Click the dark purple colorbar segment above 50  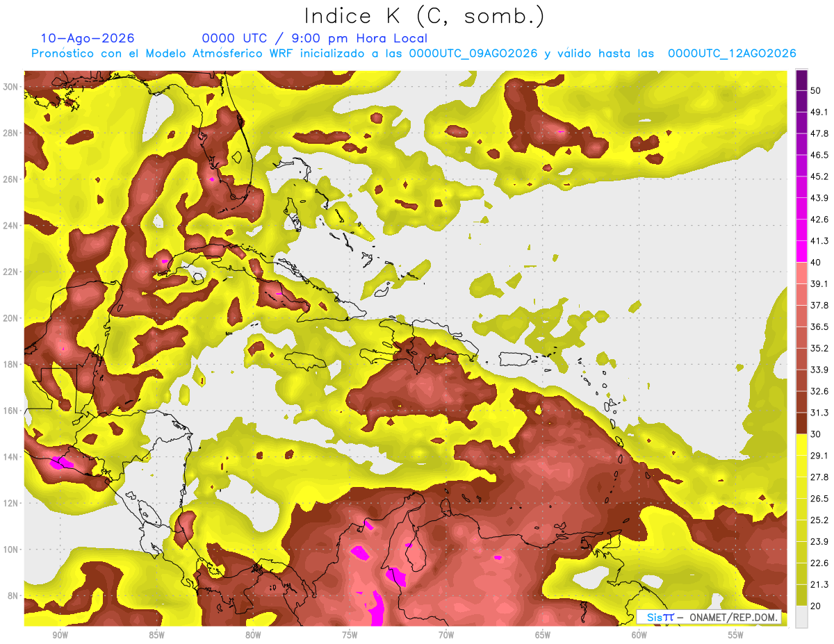coord(801,80)
